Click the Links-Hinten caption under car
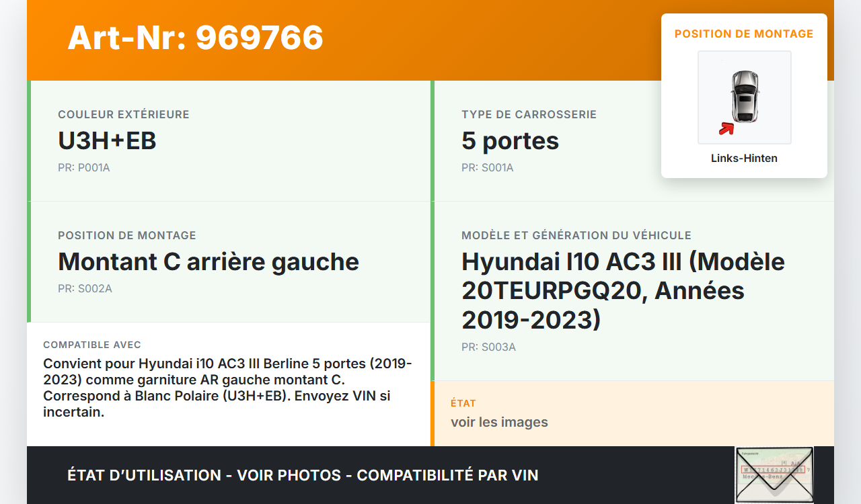Viewport: 861px width, 504px height. [744, 159]
